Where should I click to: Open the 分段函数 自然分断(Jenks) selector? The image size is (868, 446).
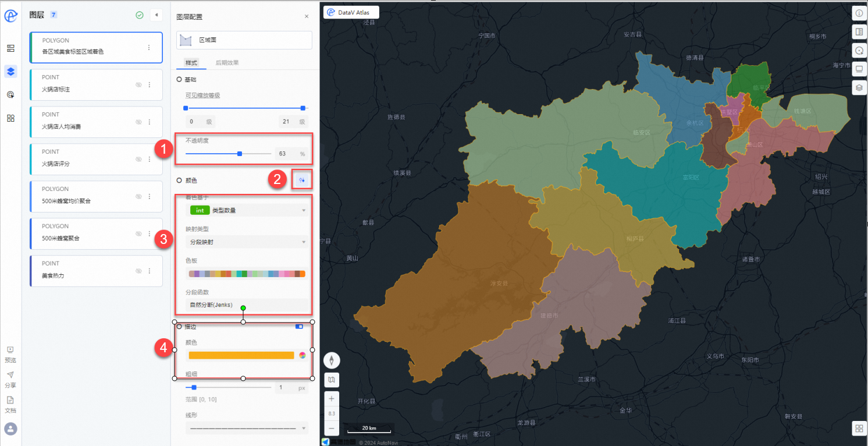[x=247, y=305]
